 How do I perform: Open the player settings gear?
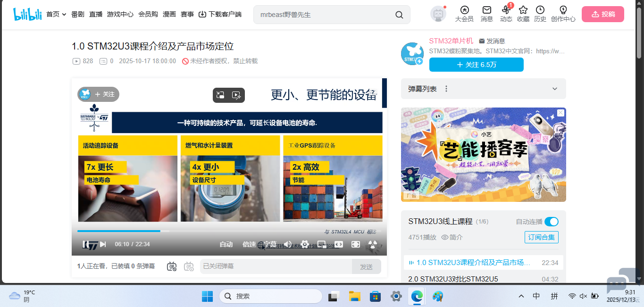click(x=304, y=244)
